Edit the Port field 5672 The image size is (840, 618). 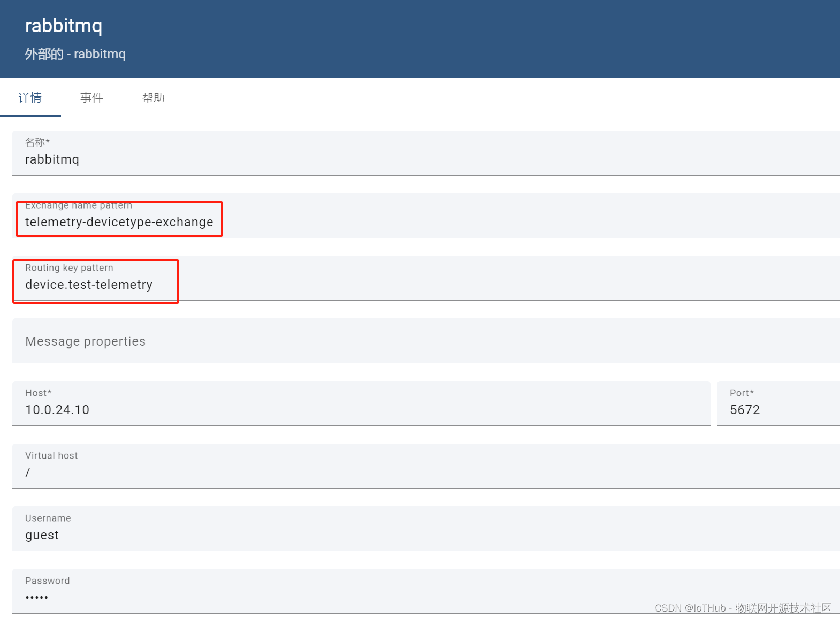[778, 403]
